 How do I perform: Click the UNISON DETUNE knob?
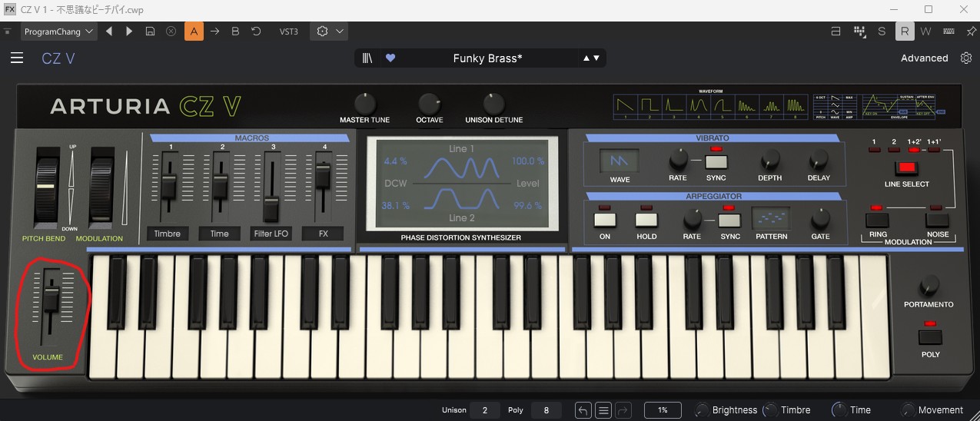click(x=494, y=104)
